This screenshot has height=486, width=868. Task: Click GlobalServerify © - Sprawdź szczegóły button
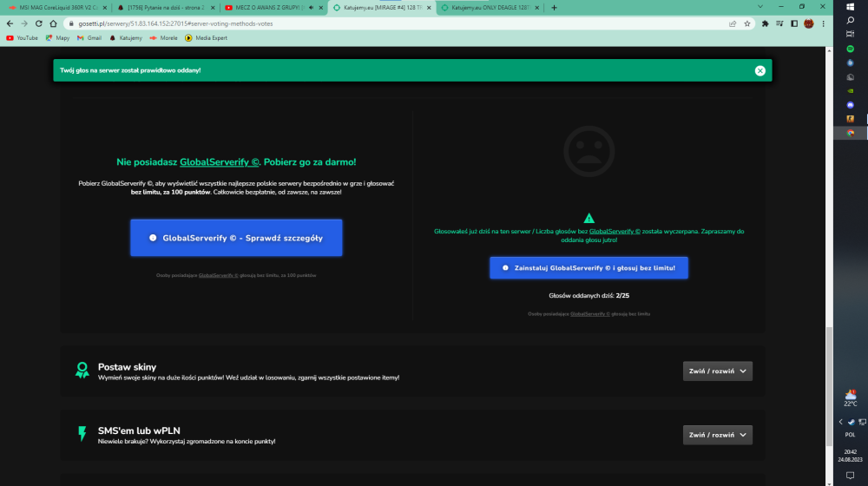tap(236, 238)
